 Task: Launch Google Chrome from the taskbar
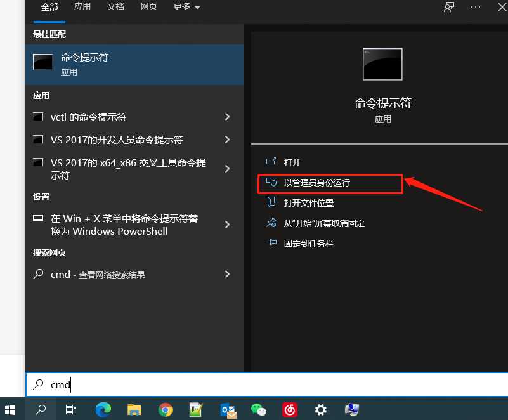(165, 410)
